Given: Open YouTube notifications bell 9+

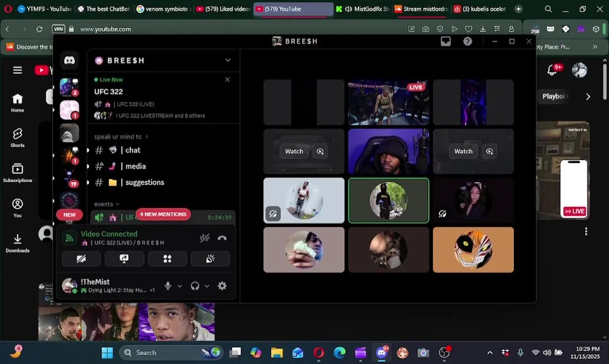Looking at the screenshot, I should pos(552,70).
